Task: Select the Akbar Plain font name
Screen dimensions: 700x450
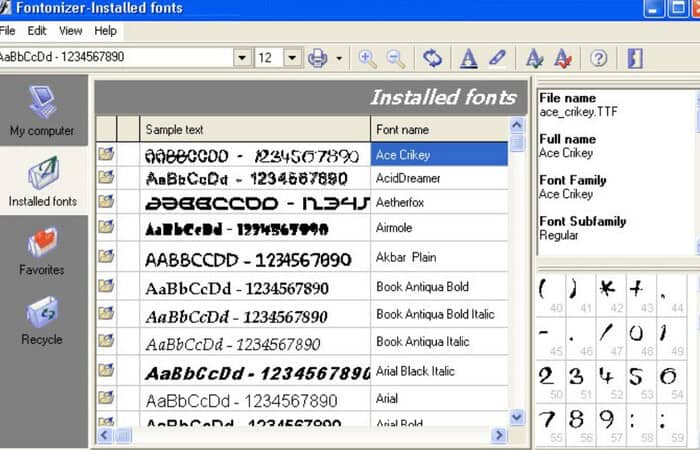Action: [406, 257]
